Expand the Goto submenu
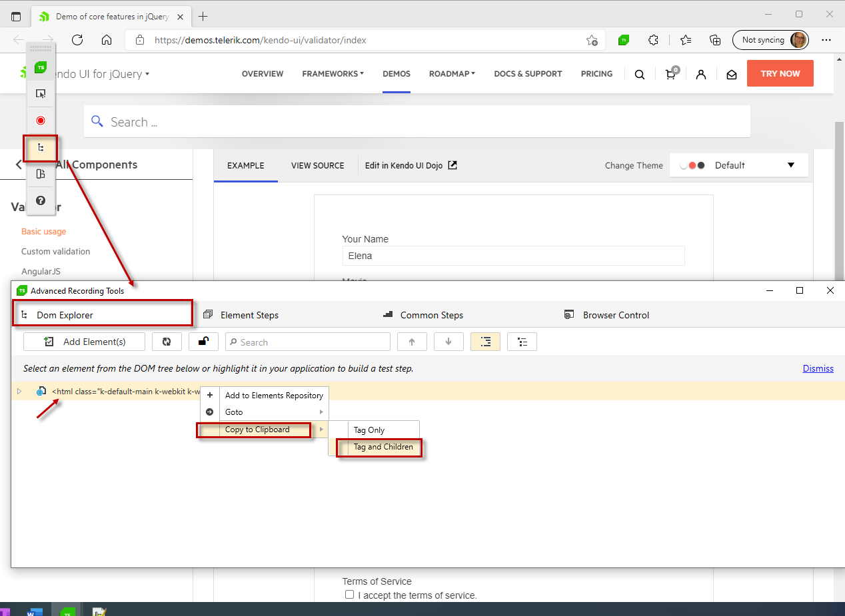Screen dimensions: 845x616 pos(273,412)
